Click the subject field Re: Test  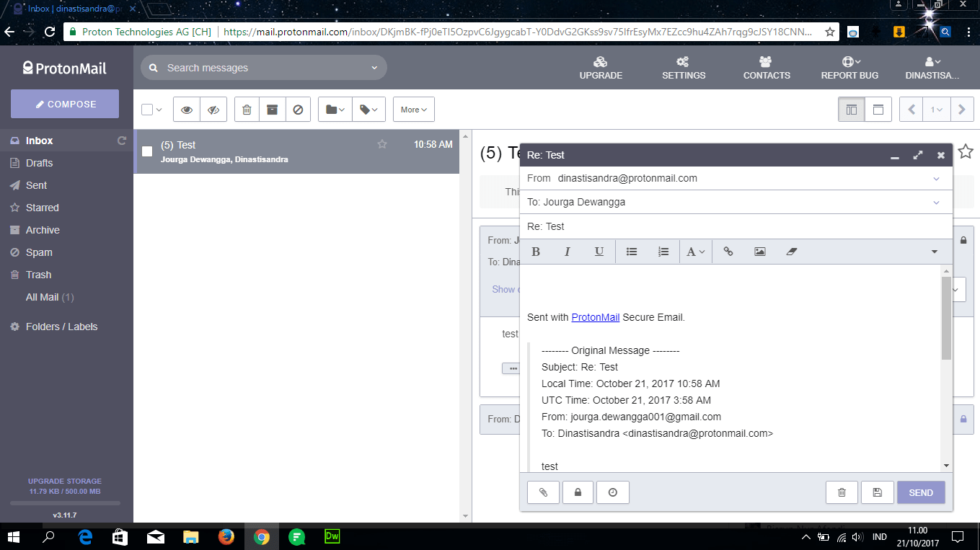tap(736, 226)
